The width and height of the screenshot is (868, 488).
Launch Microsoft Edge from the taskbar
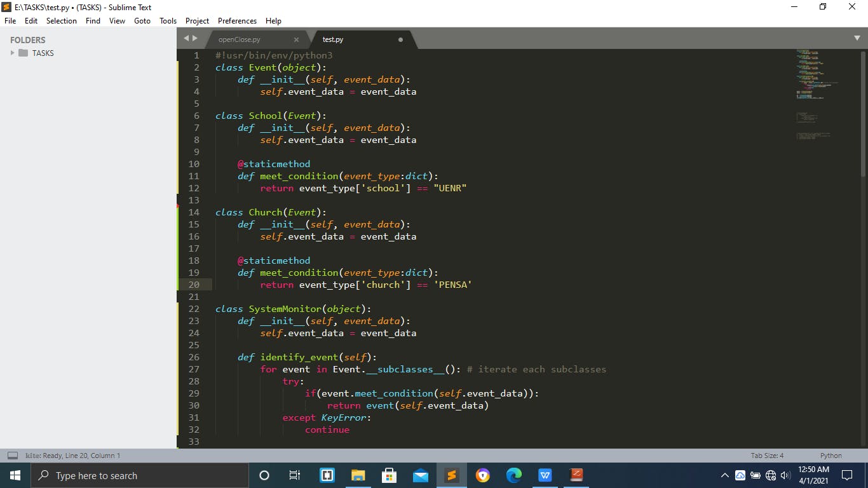pyautogui.click(x=514, y=475)
